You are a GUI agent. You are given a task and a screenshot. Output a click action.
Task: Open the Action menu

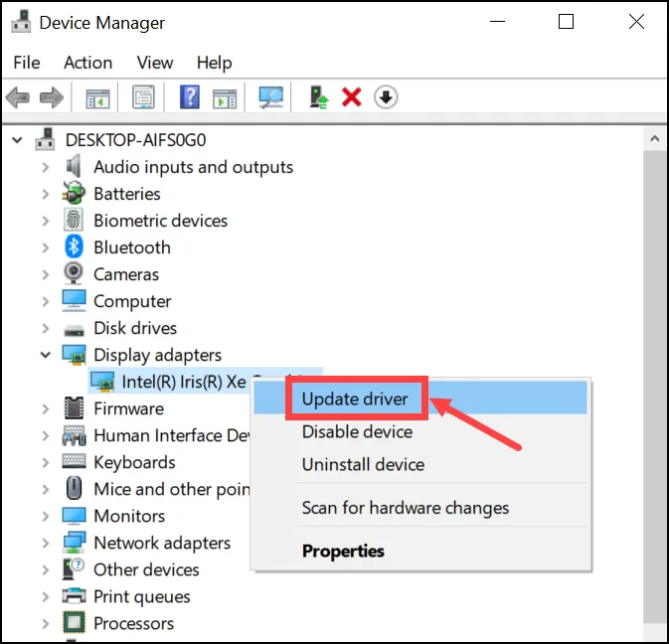(87, 63)
